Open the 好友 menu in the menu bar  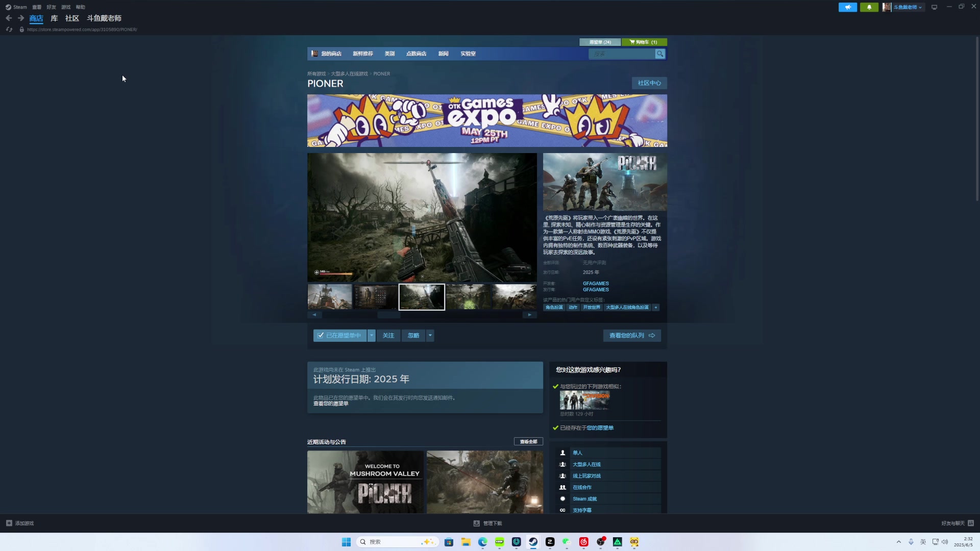[51, 7]
